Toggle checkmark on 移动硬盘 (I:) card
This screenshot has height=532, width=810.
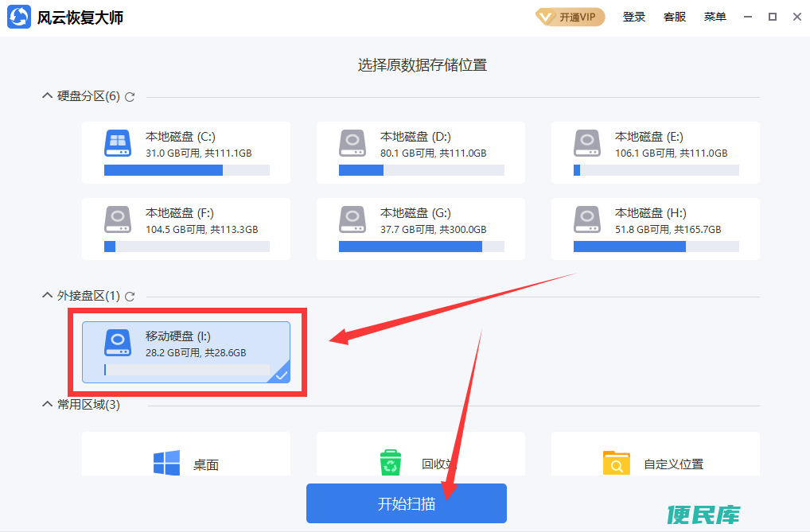[281, 375]
